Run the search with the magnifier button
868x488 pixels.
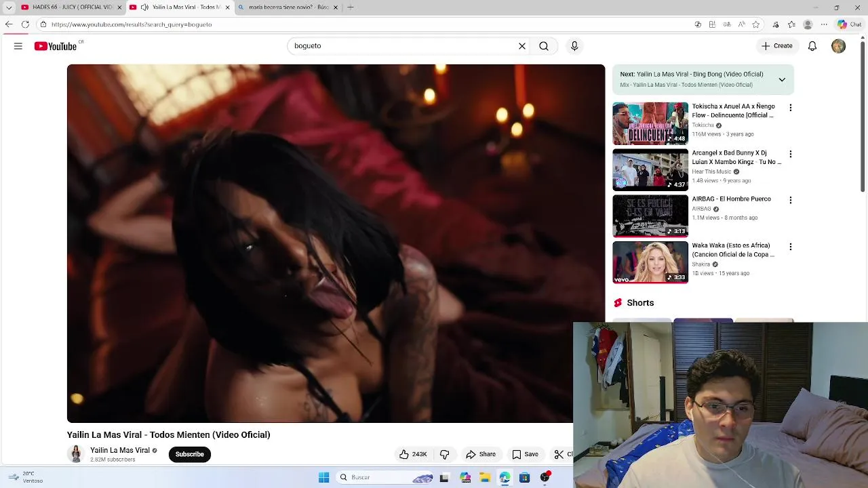pos(544,46)
